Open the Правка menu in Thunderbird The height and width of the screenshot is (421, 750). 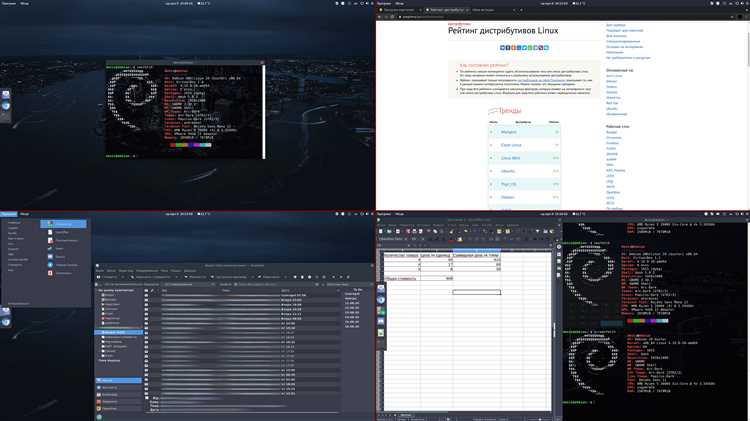tap(111, 271)
